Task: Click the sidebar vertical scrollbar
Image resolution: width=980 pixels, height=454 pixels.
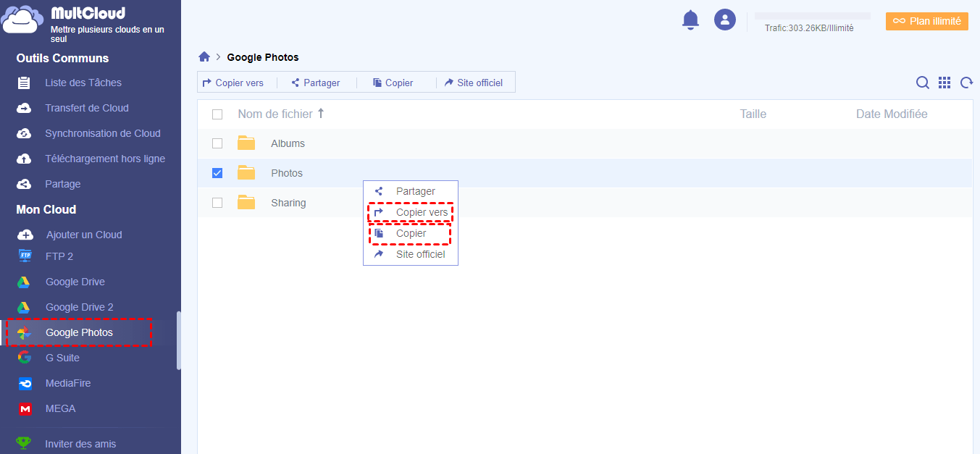Action: tap(178, 340)
